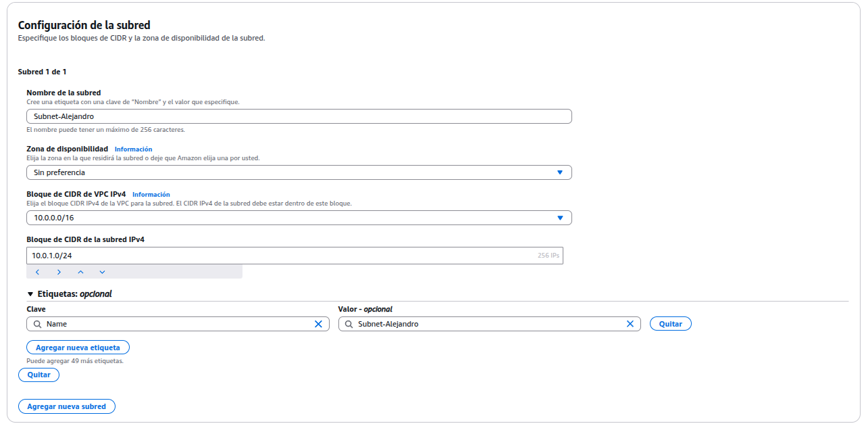Click Quitar button to remove the subnet
The height and width of the screenshot is (428, 868).
(x=39, y=375)
